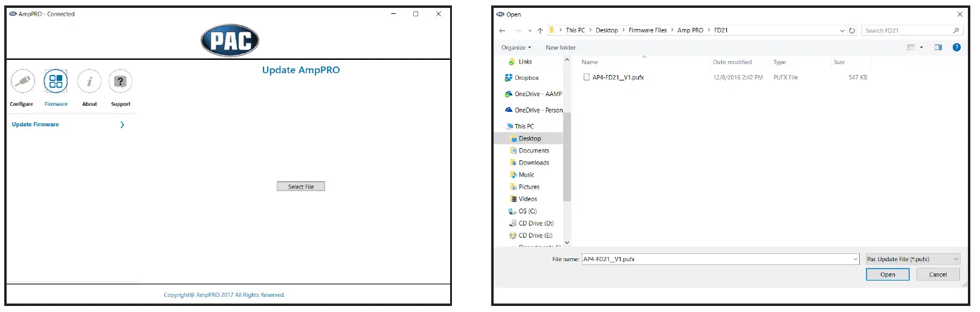Image resolution: width=980 pixels, height=312 pixels.
Task: Refresh the FD21 folder view
Action: point(852,30)
